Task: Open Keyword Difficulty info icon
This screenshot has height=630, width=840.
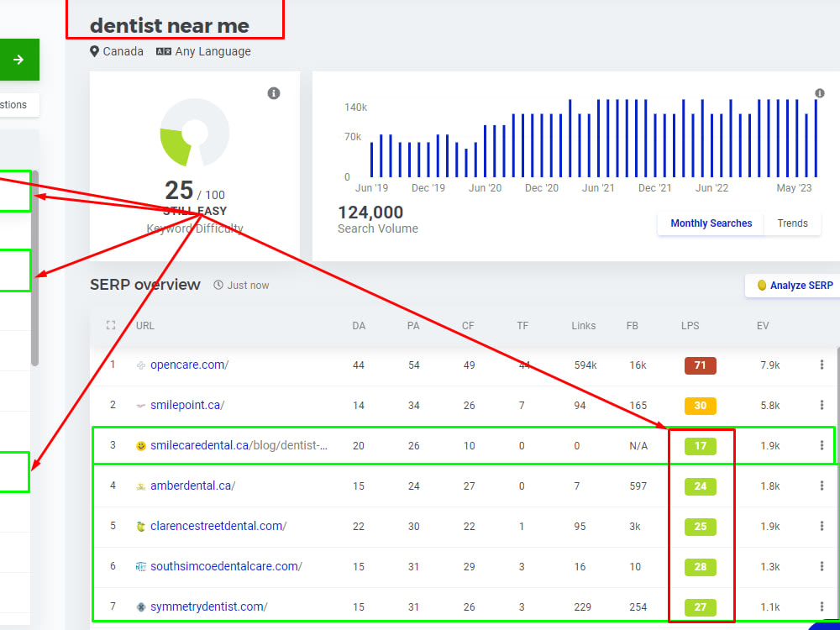Action: pyautogui.click(x=274, y=93)
